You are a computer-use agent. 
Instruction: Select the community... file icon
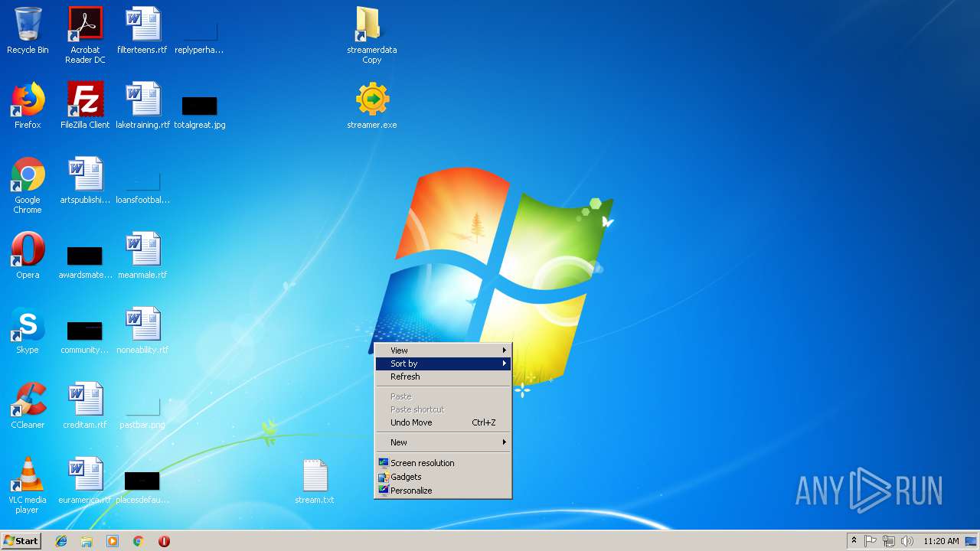(85, 337)
